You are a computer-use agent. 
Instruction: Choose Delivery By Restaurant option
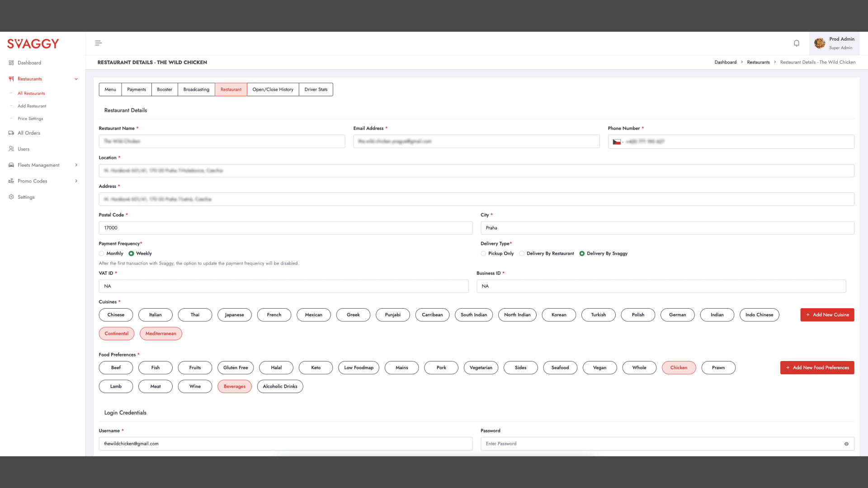(522, 253)
